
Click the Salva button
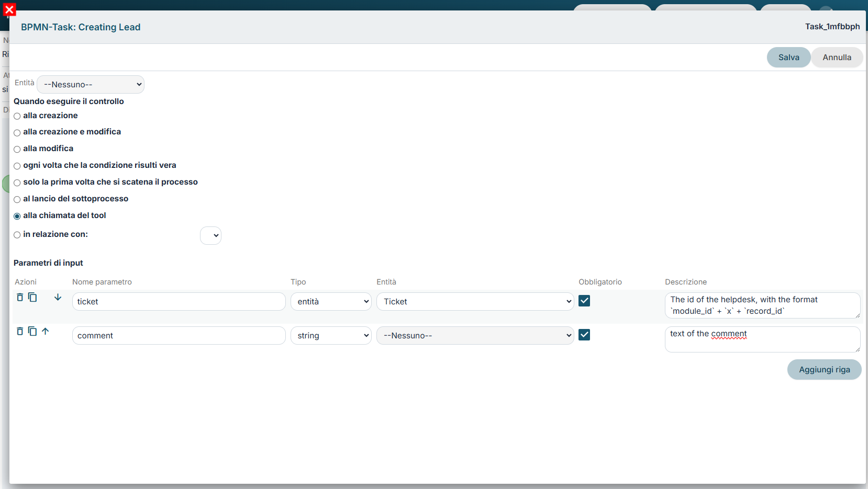coord(788,58)
